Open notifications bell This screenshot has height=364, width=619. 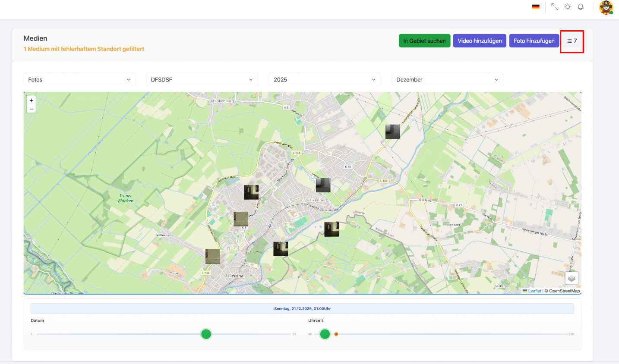point(581,7)
